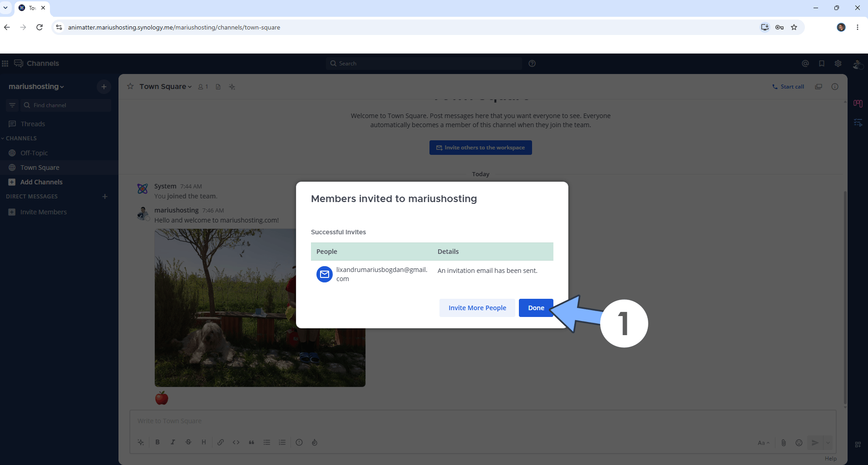Image resolution: width=868 pixels, height=465 pixels.
Task: Click the send message arrow
Action: (815, 443)
